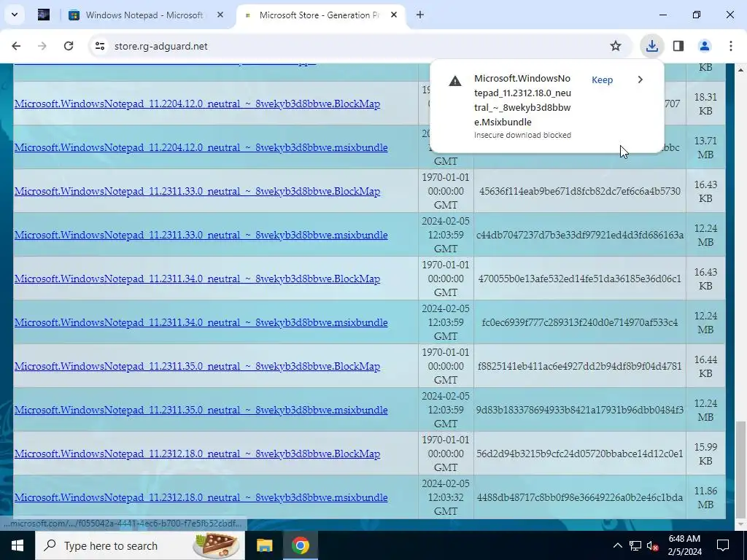Select hash 45636f114eab9be671d8fcb82dc7ef6c6a4b5730
747x560 pixels.
click(580, 192)
